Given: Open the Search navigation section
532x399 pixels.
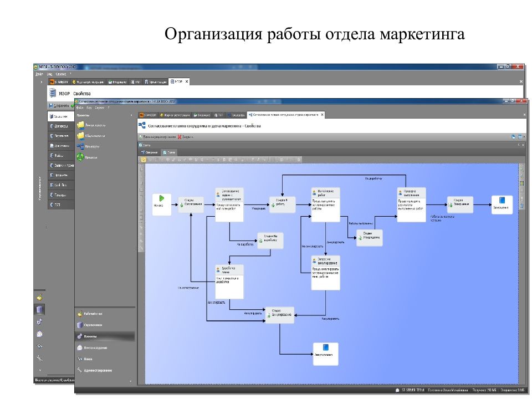Looking at the screenshot, I should pos(105,359).
